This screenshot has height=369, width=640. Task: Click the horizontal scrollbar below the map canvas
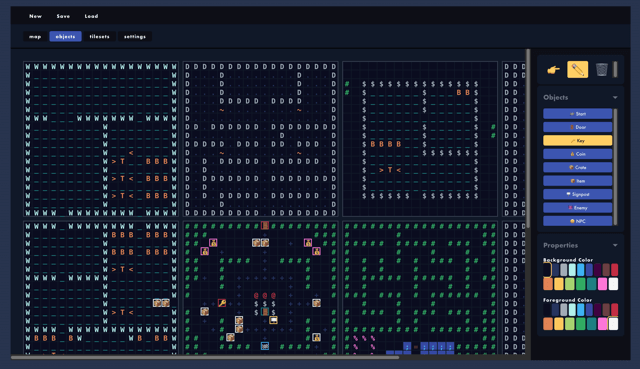(x=205, y=358)
